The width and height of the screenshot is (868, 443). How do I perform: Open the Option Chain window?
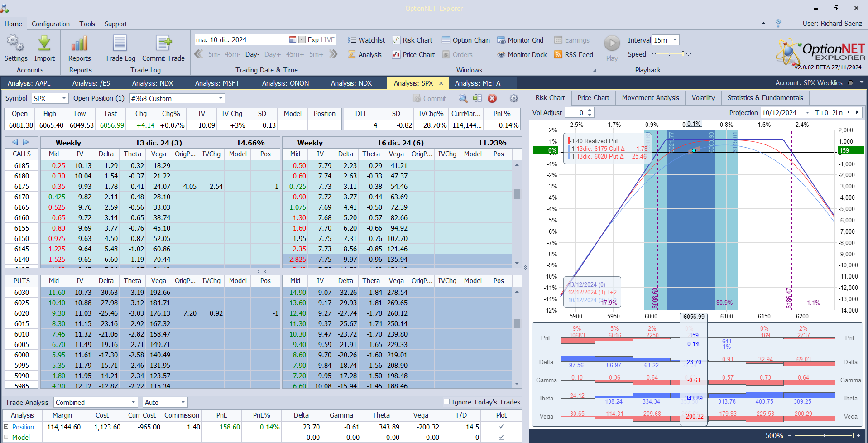[x=466, y=40]
